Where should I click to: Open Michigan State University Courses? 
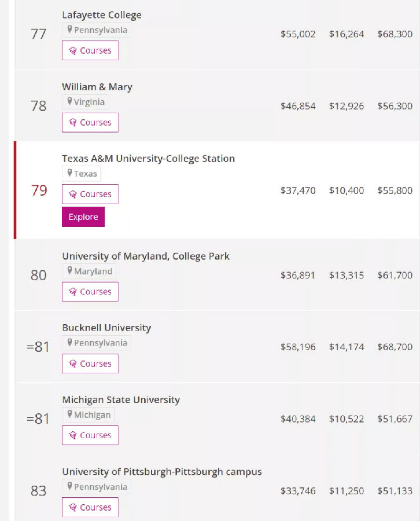point(90,435)
